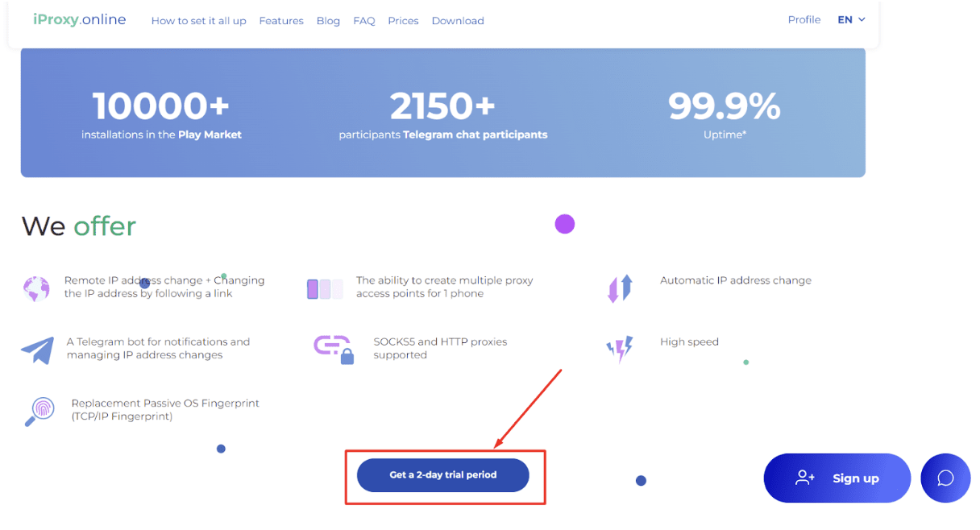Open the Profile link

(x=804, y=20)
